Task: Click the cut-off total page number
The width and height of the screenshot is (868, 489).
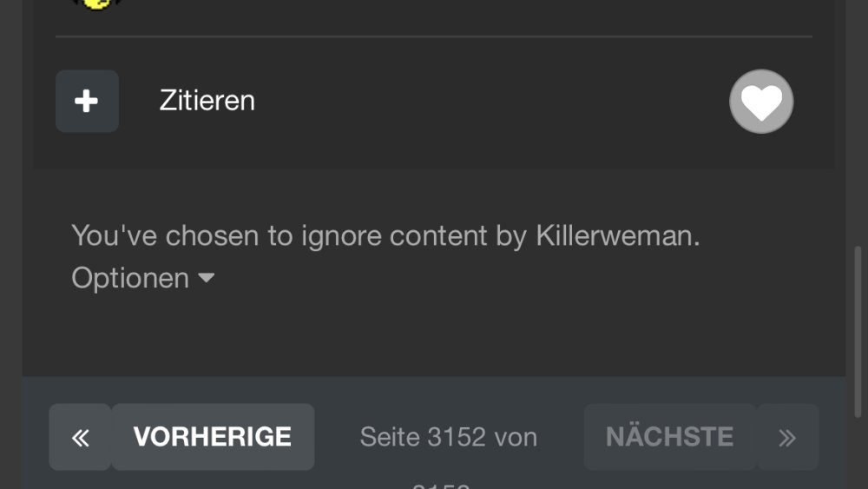Action: (x=441, y=486)
